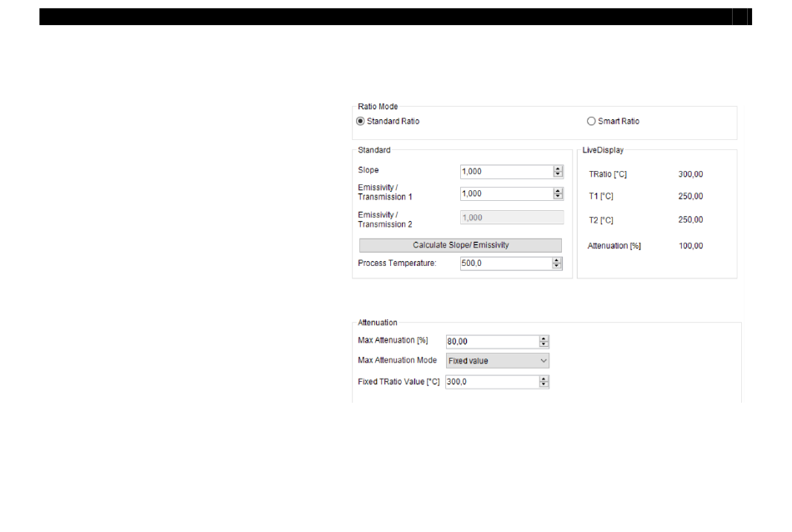Click the LiveDisplay group title
Screen dimensions: 792x532
click(x=603, y=150)
